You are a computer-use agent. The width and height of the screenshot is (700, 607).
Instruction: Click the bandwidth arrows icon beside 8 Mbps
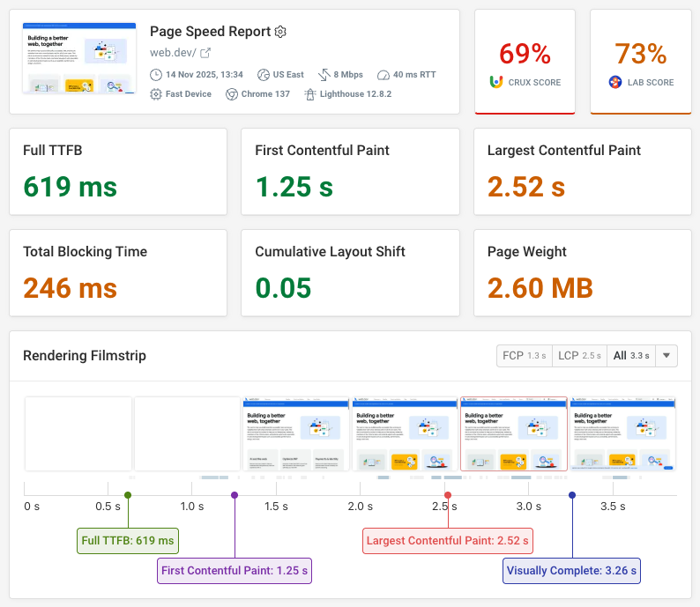coord(324,75)
